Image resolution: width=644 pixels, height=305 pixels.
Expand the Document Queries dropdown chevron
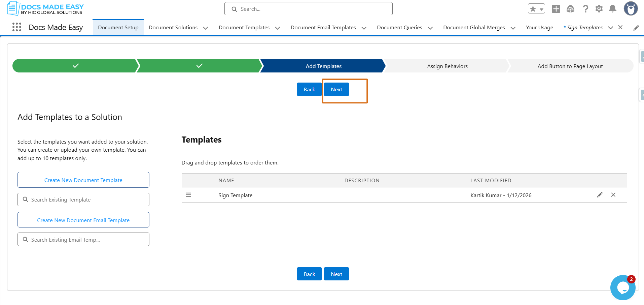pos(430,28)
